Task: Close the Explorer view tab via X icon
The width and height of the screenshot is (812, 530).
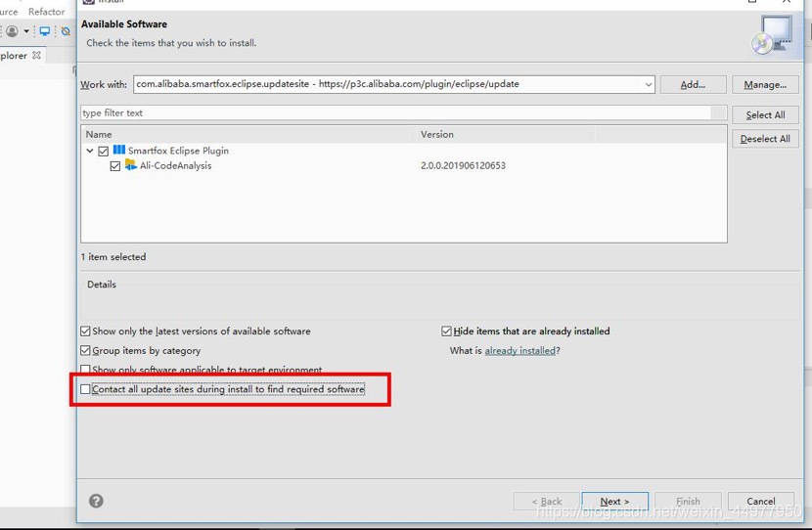Action: (x=36, y=55)
